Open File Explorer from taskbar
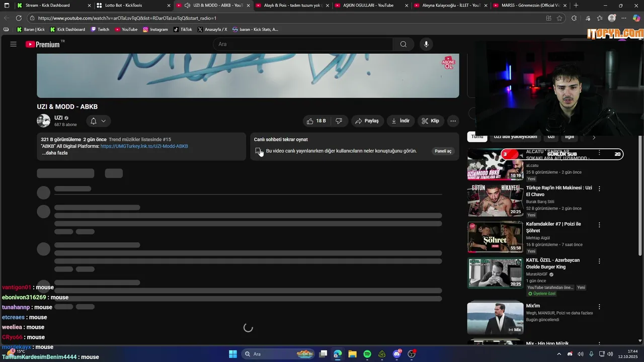The height and width of the screenshot is (362, 644). click(353, 354)
